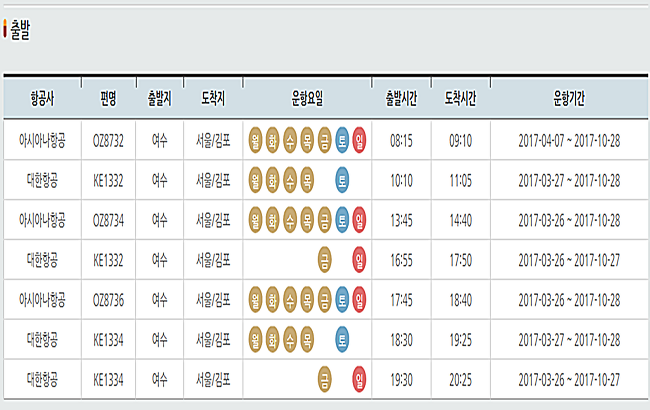This screenshot has height=410, width=650.
Task: Click the 수 badge in the 18:30 departure row
Action: point(290,340)
